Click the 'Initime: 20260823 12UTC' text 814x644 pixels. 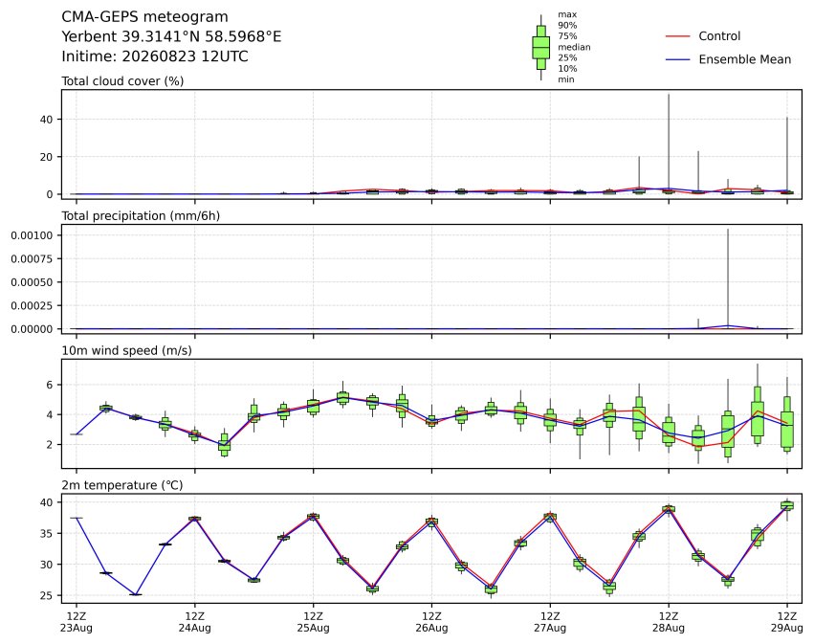tap(155, 56)
